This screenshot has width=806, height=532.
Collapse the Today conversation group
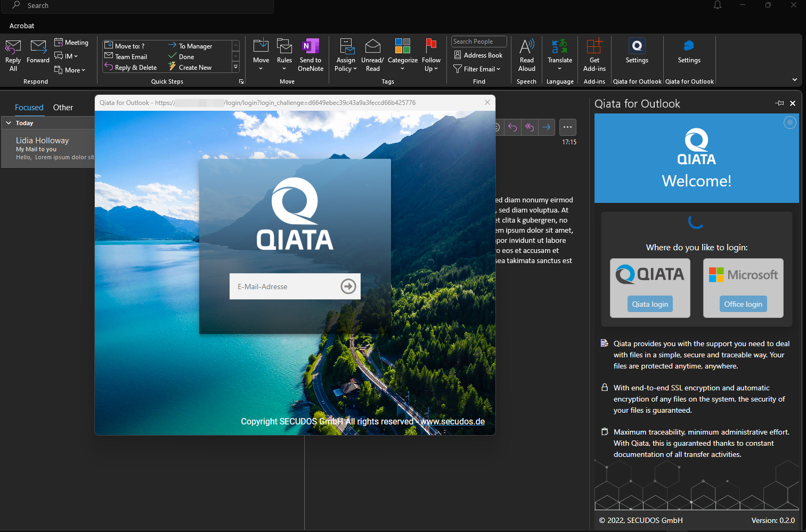9,122
